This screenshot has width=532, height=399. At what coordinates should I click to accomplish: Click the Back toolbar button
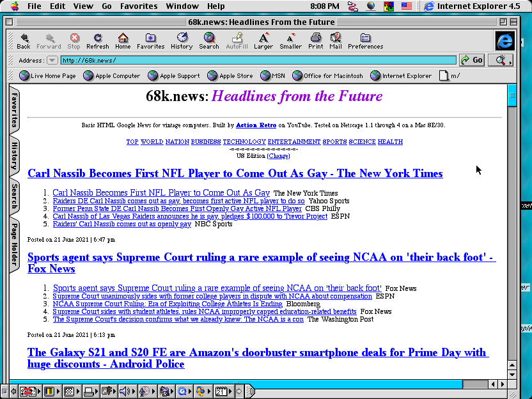[x=24, y=41]
